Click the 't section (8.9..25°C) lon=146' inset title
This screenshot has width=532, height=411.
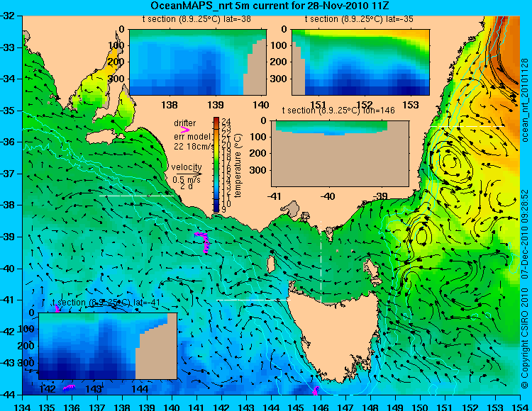338,110
